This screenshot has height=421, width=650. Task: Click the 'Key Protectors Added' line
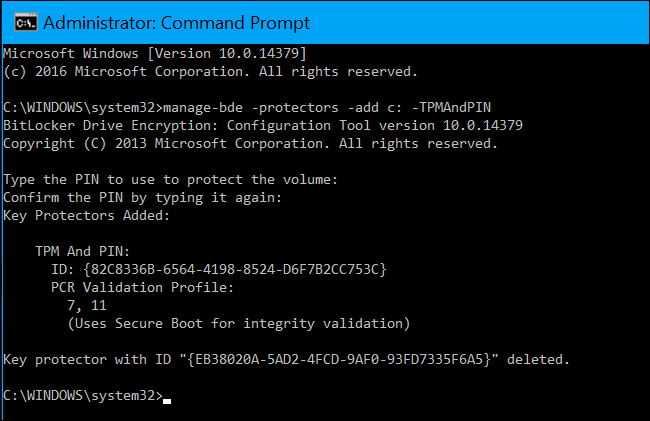pos(87,215)
